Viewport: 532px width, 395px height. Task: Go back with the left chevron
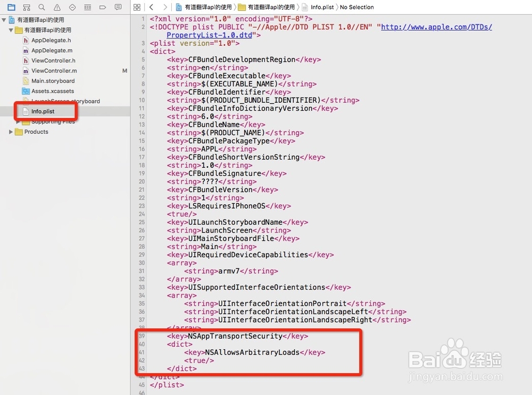(x=151, y=7)
